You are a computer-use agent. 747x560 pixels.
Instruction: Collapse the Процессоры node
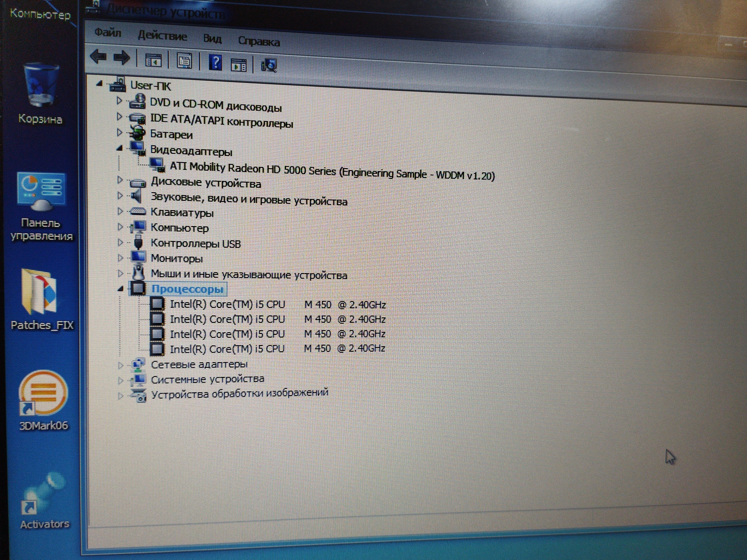(x=121, y=289)
